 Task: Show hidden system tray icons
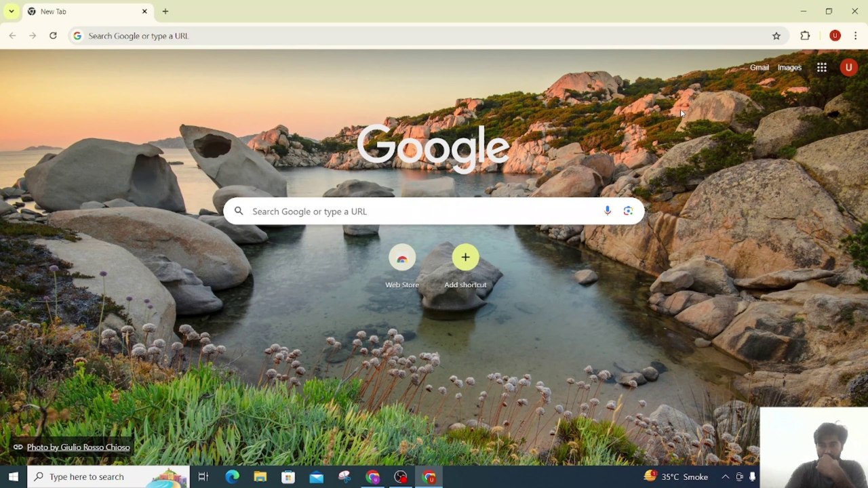(x=725, y=477)
